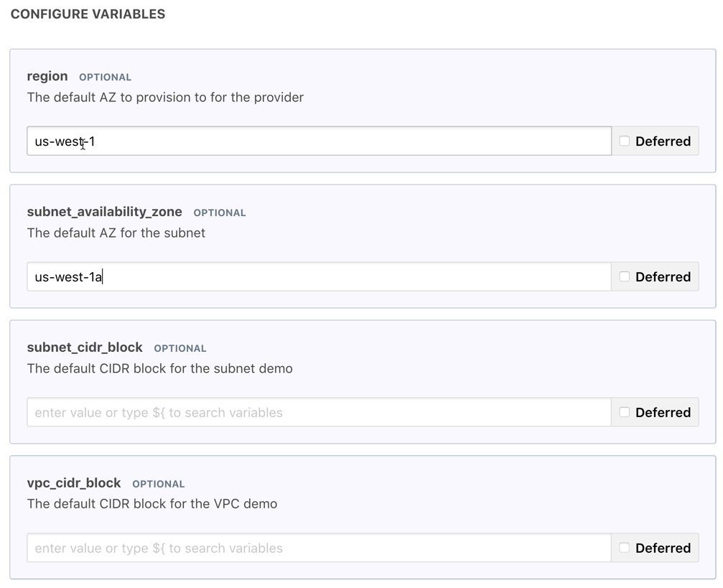Screen dimensions: 723x588
Task: Click the OPTIONAL badge beside region
Action: (x=105, y=77)
